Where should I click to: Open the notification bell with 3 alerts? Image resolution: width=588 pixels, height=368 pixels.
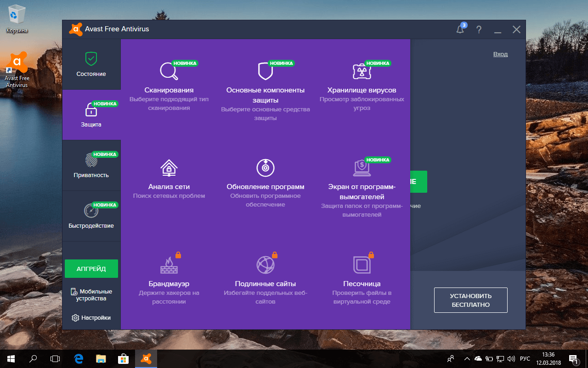click(x=460, y=29)
